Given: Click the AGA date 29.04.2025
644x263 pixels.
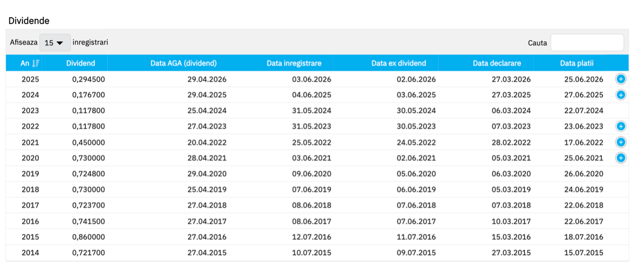Looking at the screenshot, I should (x=207, y=95).
